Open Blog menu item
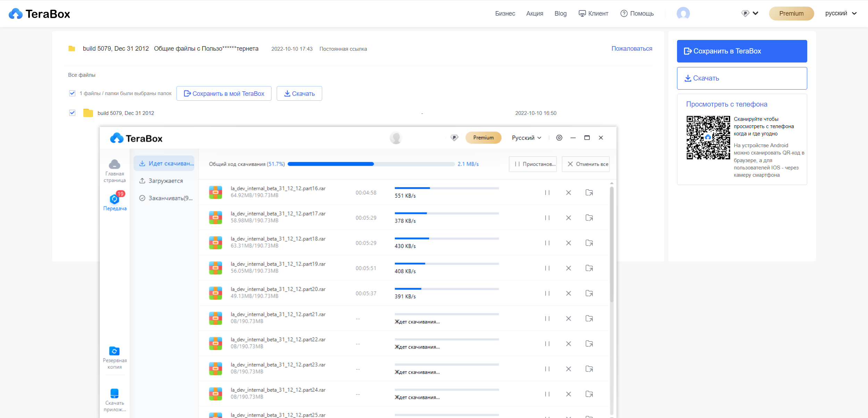This screenshot has height=418, width=868. pyautogui.click(x=560, y=14)
